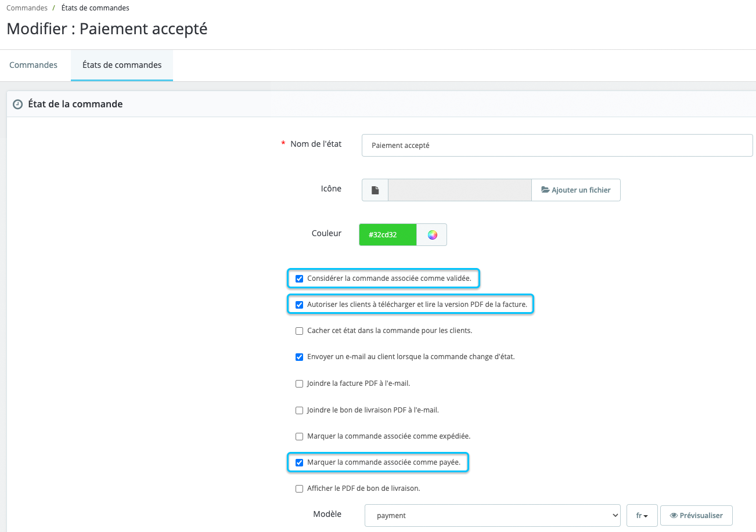The height and width of the screenshot is (532, 756).
Task: Enable Marquer la commande associée comme expédiée
Action: (x=299, y=436)
